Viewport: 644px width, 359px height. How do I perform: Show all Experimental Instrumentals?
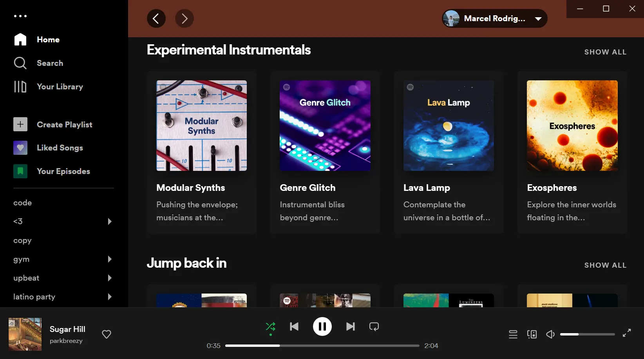[x=605, y=52]
